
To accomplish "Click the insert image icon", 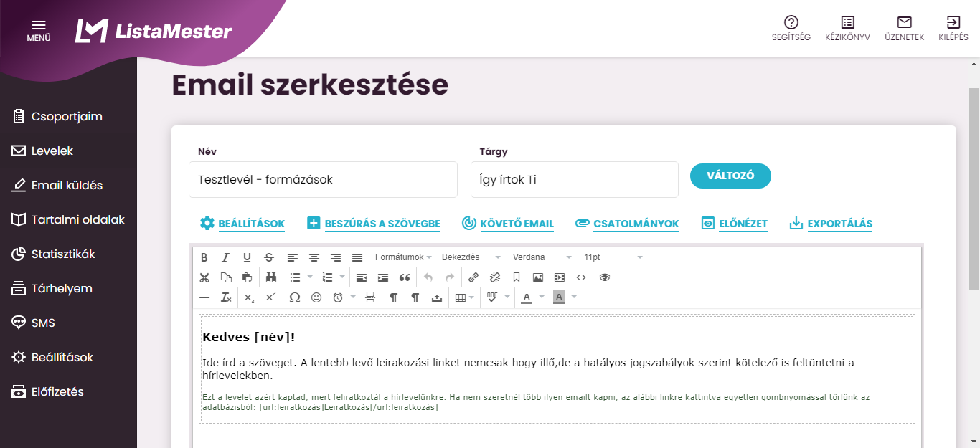I will [538, 277].
